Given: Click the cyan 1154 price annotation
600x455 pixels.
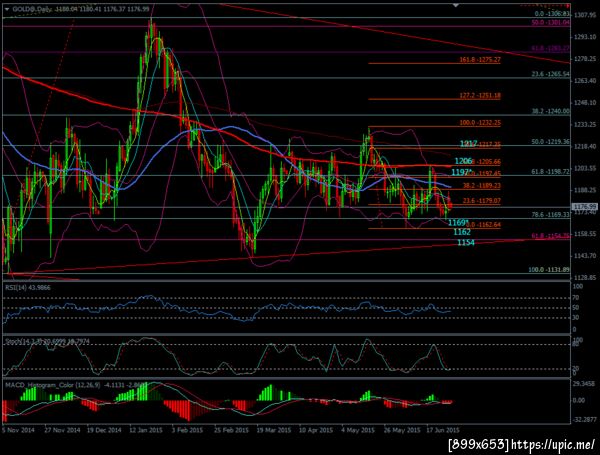Looking at the screenshot, I should tap(466, 243).
